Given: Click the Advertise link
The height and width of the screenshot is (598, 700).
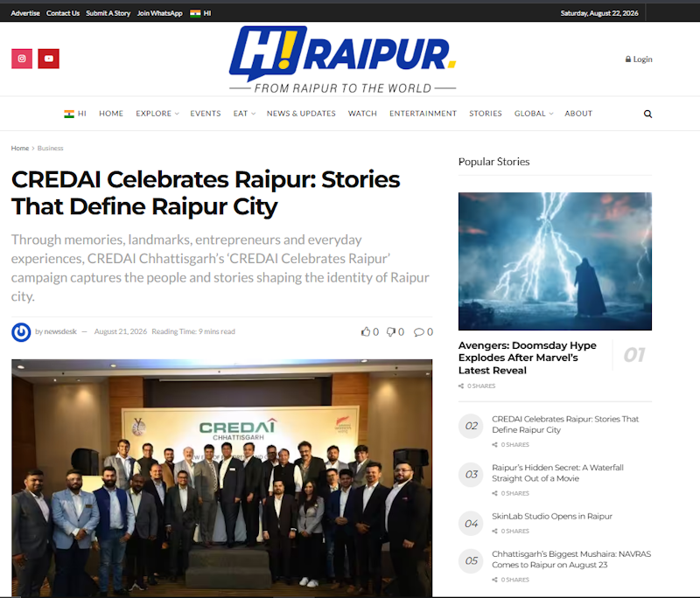Looking at the screenshot, I should [x=25, y=13].
